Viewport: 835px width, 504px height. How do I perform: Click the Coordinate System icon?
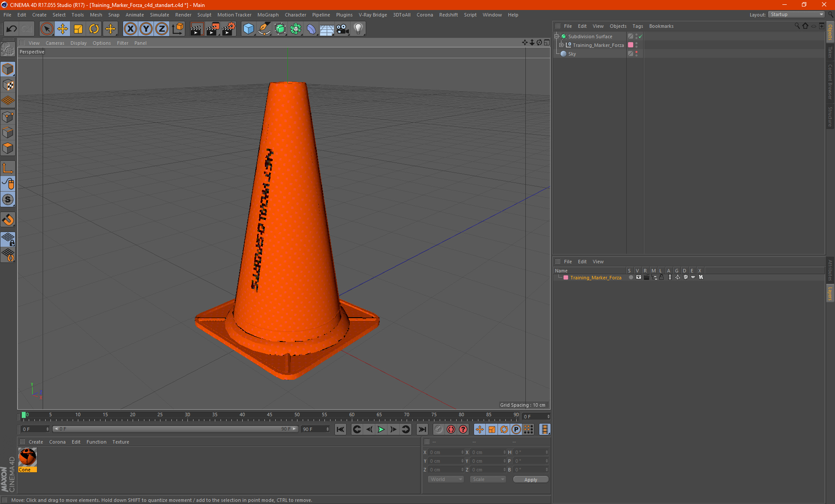tap(178, 29)
